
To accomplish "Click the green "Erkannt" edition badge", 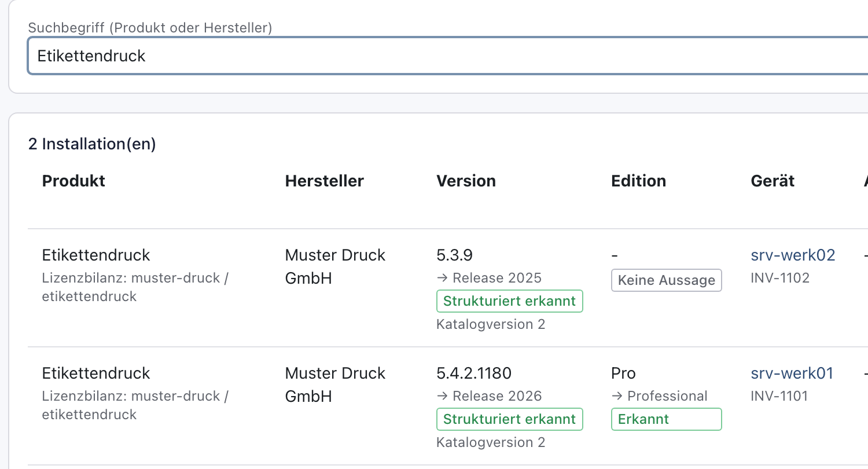I will tap(667, 419).
